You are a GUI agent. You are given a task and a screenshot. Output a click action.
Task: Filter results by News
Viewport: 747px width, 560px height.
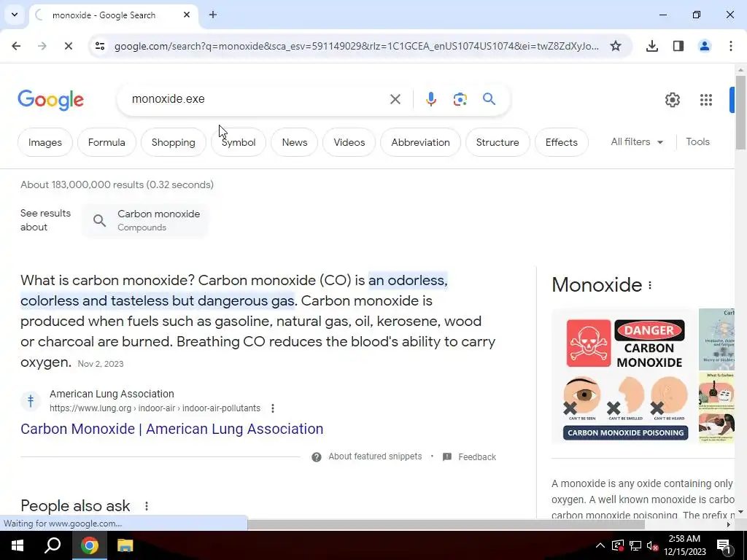(295, 142)
